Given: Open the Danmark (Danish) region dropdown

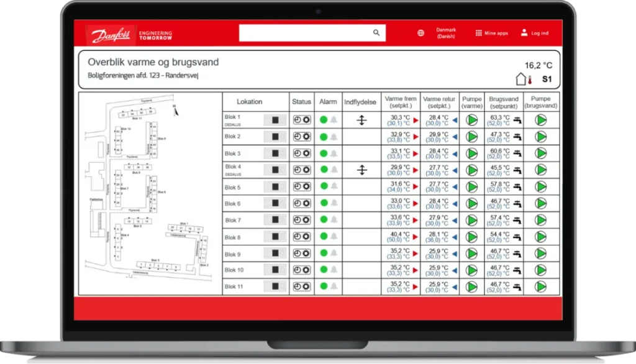Looking at the screenshot, I should pos(446,33).
